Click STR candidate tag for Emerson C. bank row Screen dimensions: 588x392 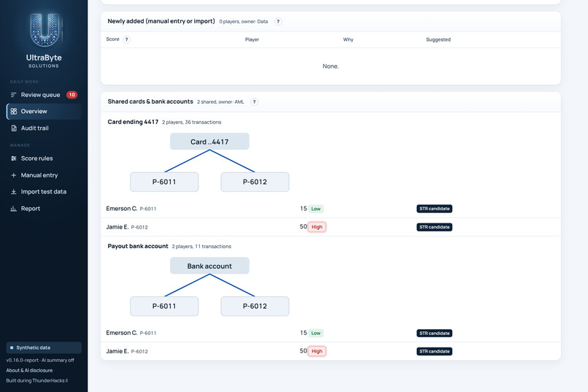pyautogui.click(x=434, y=333)
